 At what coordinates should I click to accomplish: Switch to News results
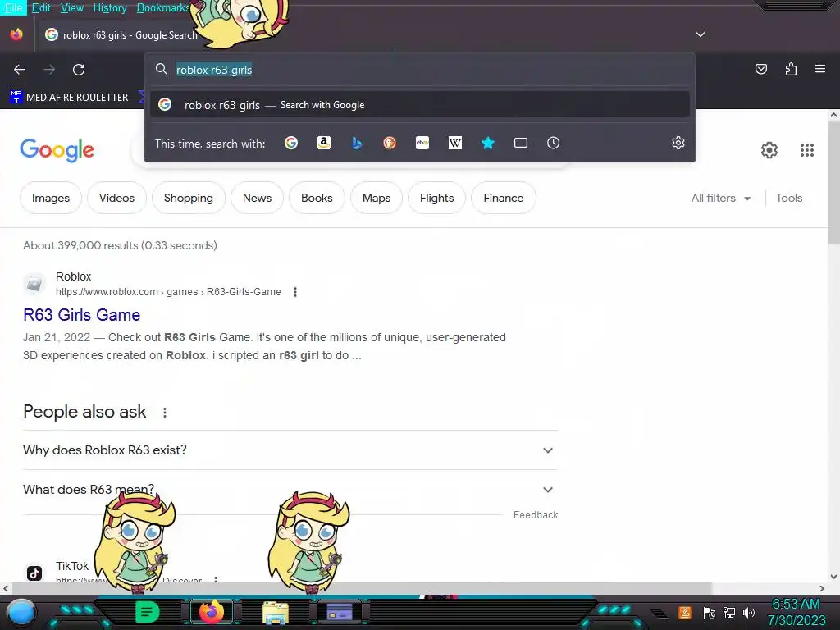pos(257,199)
